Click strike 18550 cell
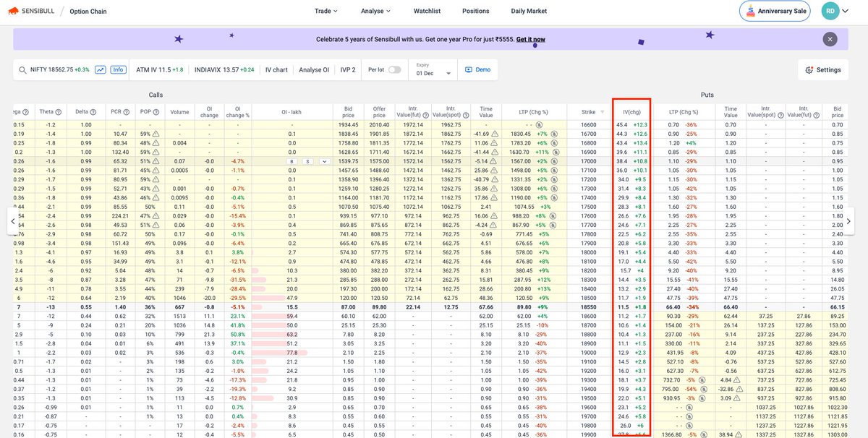The height and width of the screenshot is (438, 868). pos(587,306)
